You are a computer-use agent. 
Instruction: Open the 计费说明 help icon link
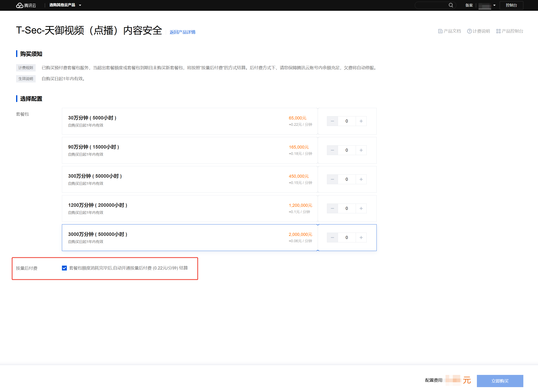(469, 31)
